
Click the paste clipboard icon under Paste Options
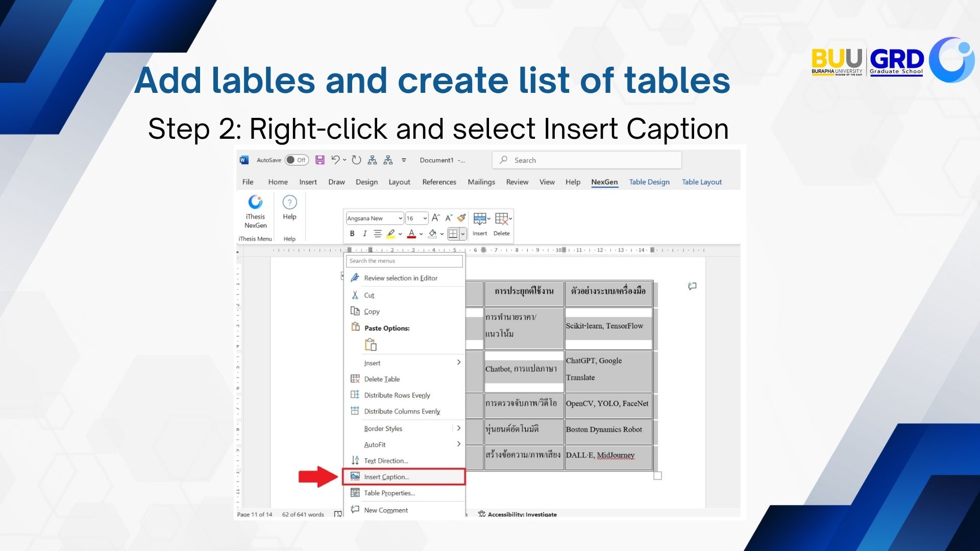pos(371,345)
